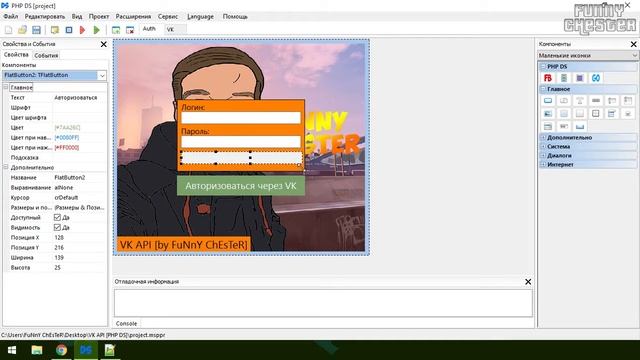The image size is (640, 360).
Task: Close the Свойства и События panel
Action: [103, 44]
